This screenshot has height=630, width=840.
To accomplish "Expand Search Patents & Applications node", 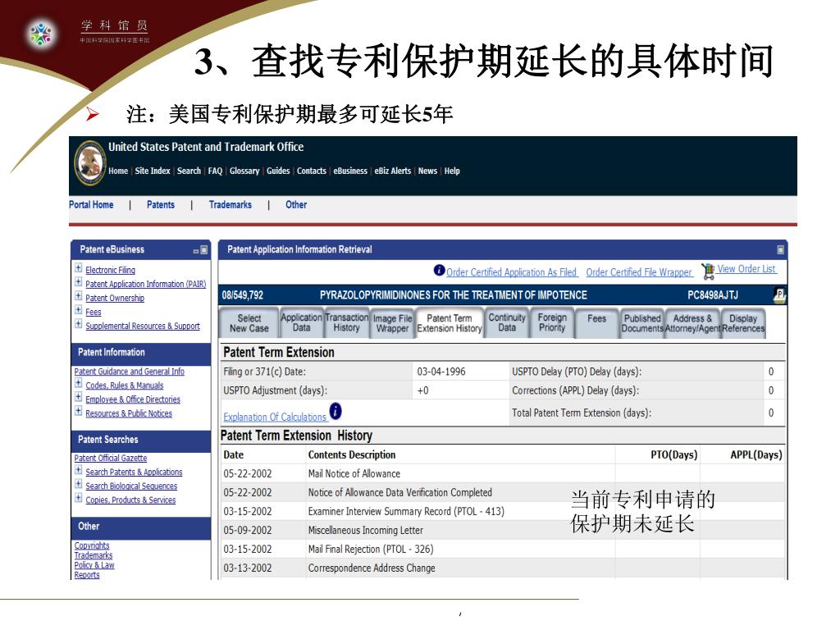I will (79, 470).
